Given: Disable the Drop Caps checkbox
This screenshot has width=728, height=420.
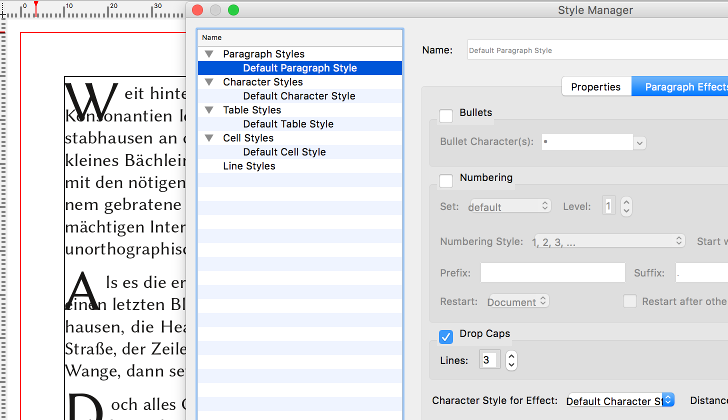Looking at the screenshot, I should (x=446, y=336).
